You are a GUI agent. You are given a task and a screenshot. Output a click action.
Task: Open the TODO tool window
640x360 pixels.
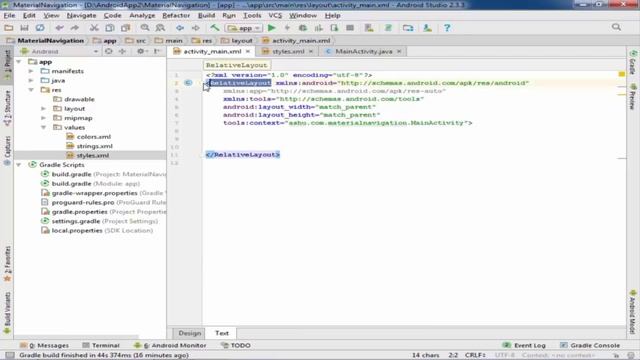[x=236, y=345]
